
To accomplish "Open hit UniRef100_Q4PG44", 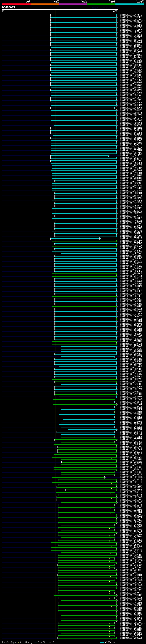I will point(131,276).
